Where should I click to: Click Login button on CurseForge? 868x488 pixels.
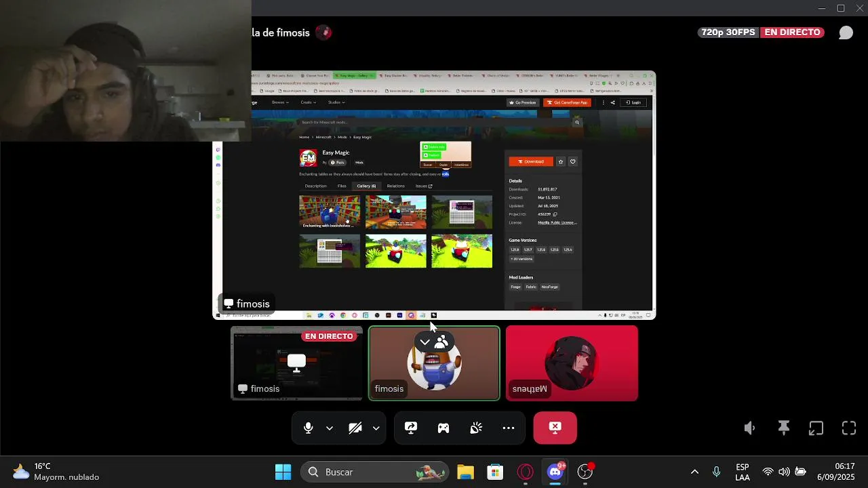point(633,102)
